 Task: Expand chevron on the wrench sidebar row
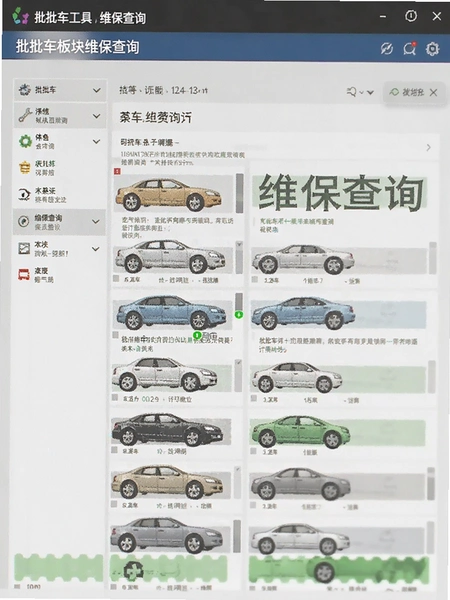(x=97, y=116)
